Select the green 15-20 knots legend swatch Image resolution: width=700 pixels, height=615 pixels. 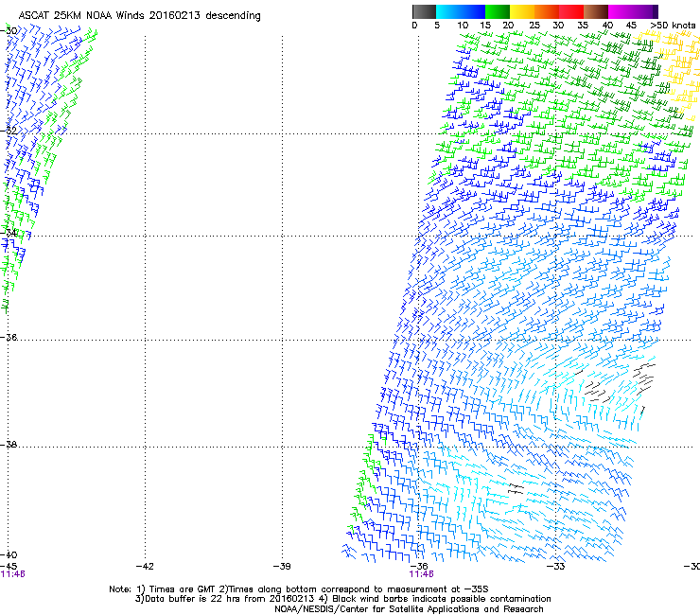tap(498, 11)
